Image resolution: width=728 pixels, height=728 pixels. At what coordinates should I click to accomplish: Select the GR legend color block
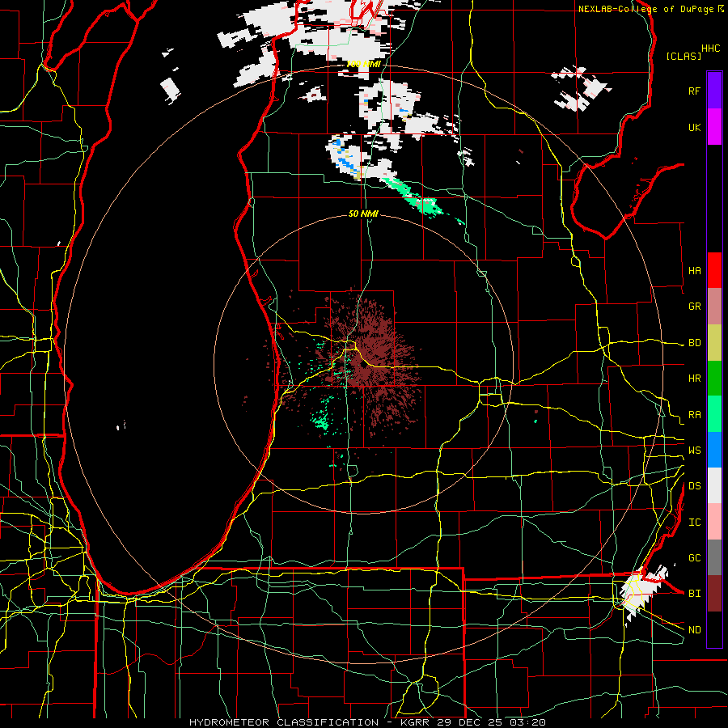(714, 307)
